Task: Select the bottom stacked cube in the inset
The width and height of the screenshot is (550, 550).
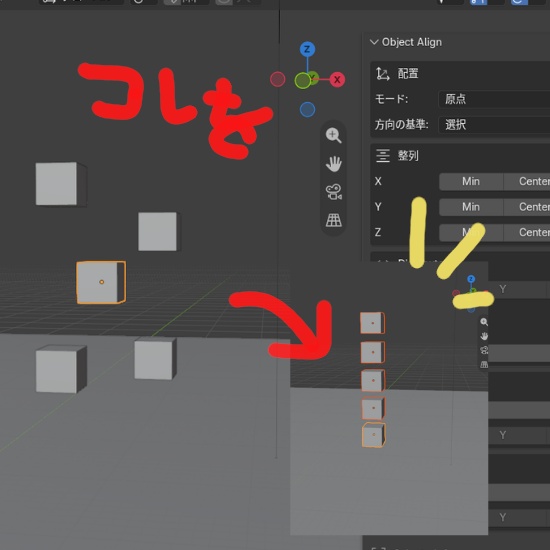Action: 374,435
